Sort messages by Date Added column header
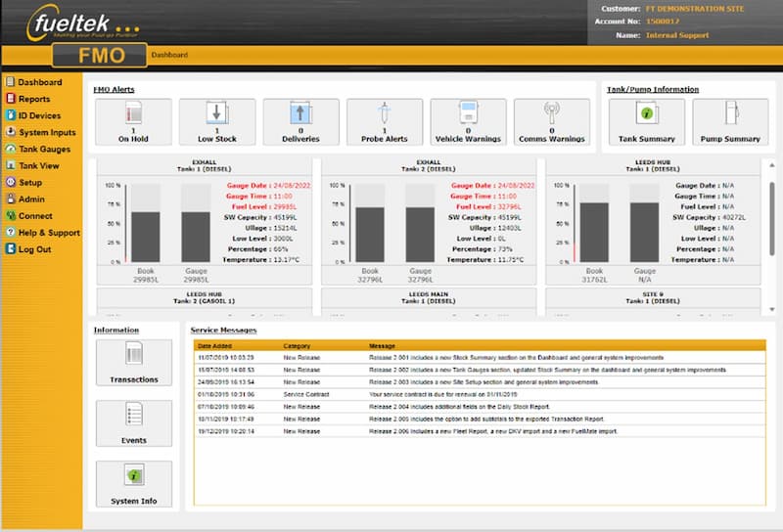 [x=213, y=346]
